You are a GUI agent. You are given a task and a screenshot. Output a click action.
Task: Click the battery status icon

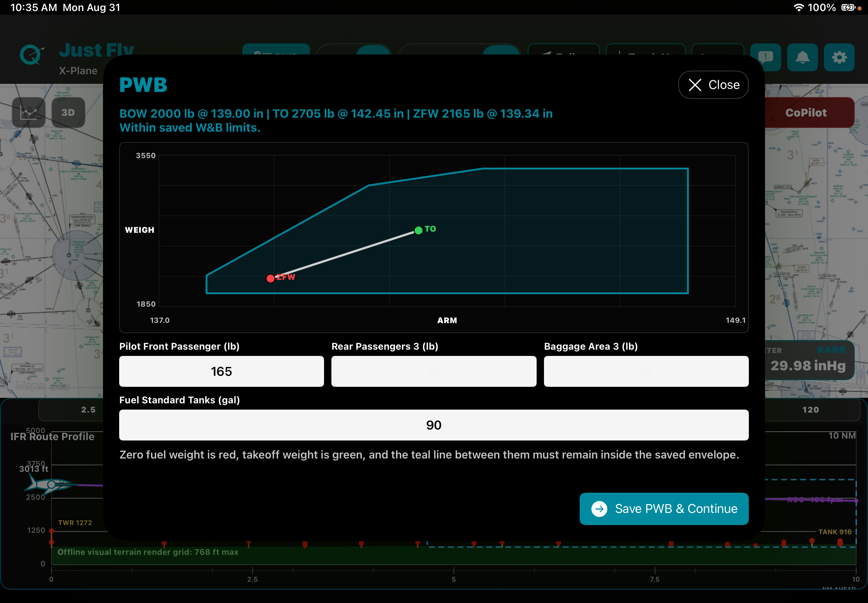tap(849, 8)
